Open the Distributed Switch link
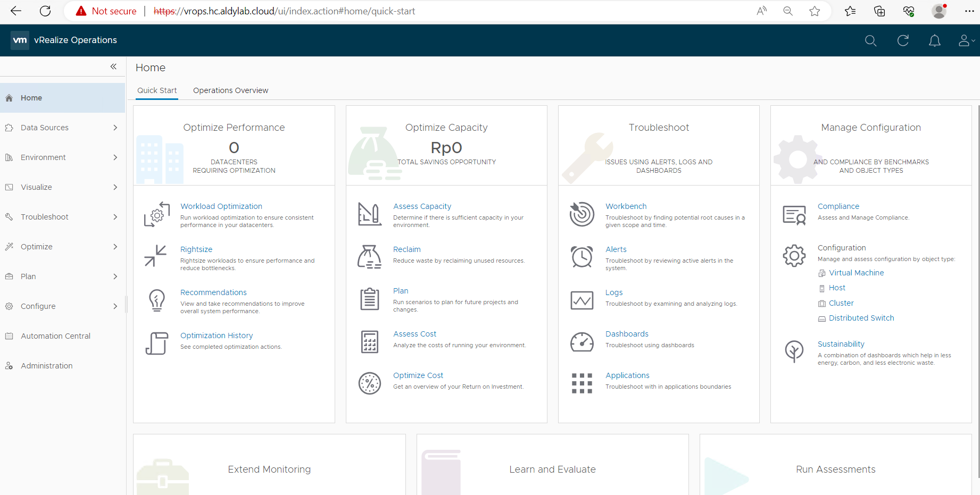The height and width of the screenshot is (495, 980). pos(861,318)
